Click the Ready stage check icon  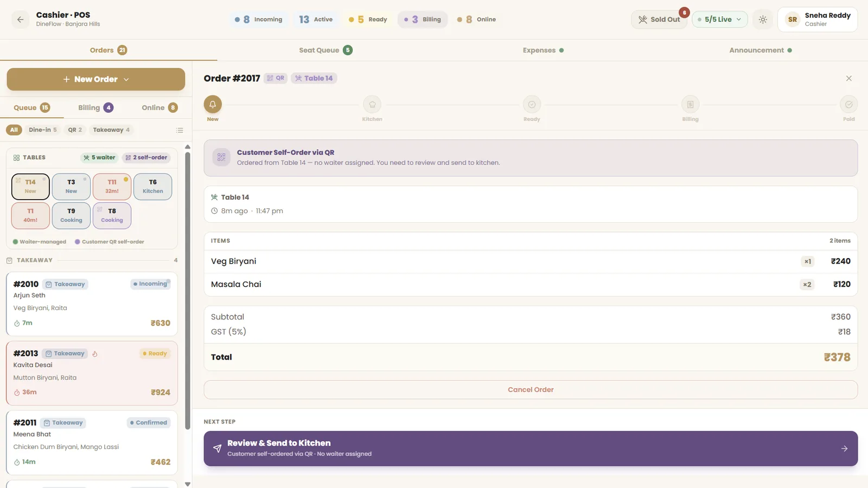[532, 104]
